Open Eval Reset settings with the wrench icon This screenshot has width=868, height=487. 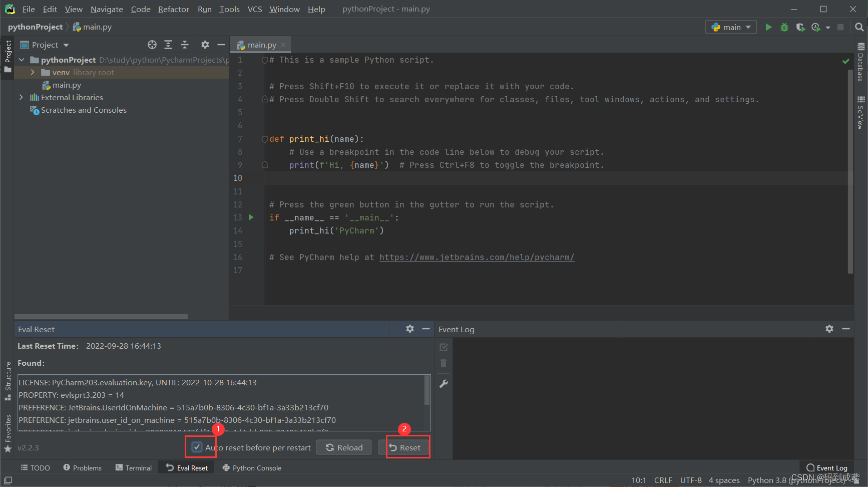444,383
